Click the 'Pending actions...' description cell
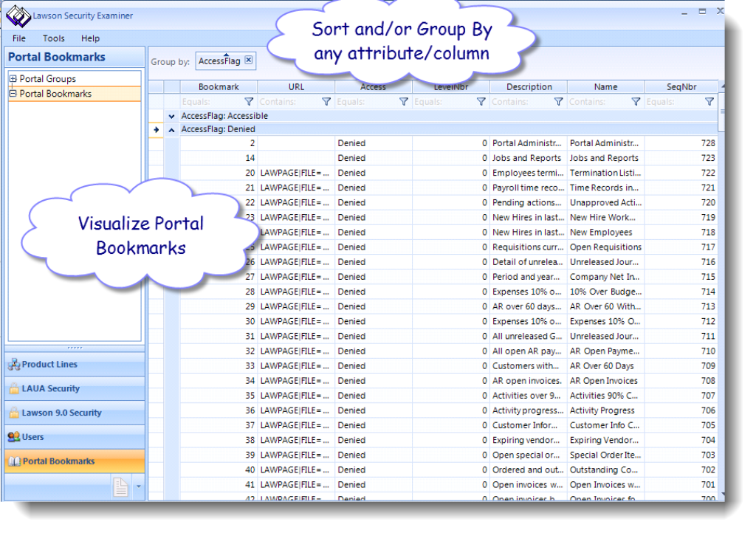The image size is (756, 533). click(x=529, y=202)
